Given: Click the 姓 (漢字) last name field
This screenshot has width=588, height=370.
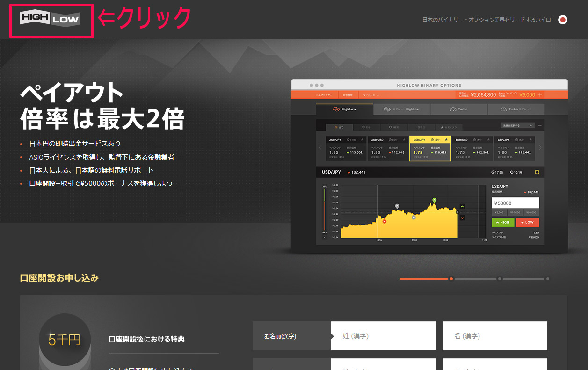Looking at the screenshot, I should tap(384, 336).
